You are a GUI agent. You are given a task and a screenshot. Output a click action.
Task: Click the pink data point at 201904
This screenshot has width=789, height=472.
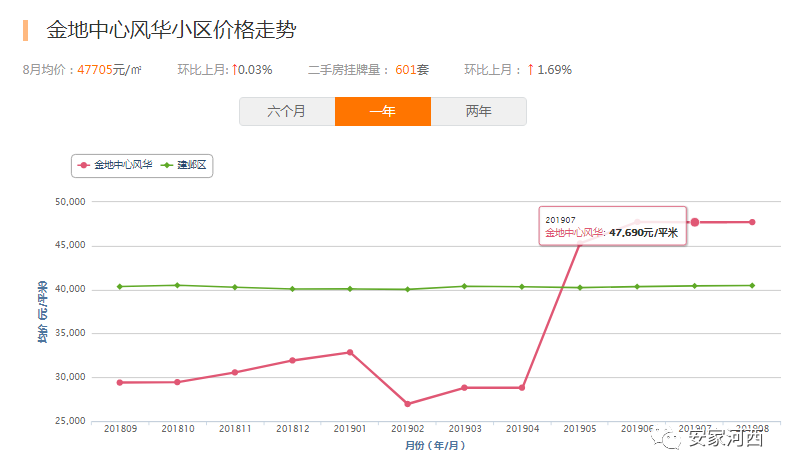click(x=522, y=387)
